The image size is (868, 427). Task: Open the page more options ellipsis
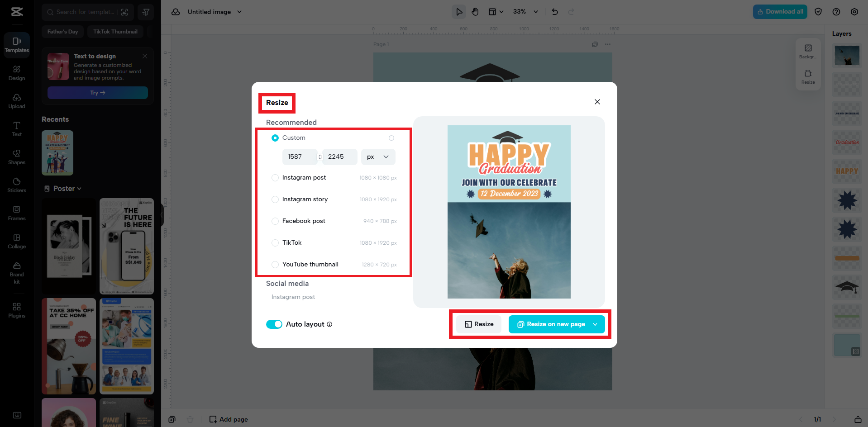pyautogui.click(x=608, y=44)
